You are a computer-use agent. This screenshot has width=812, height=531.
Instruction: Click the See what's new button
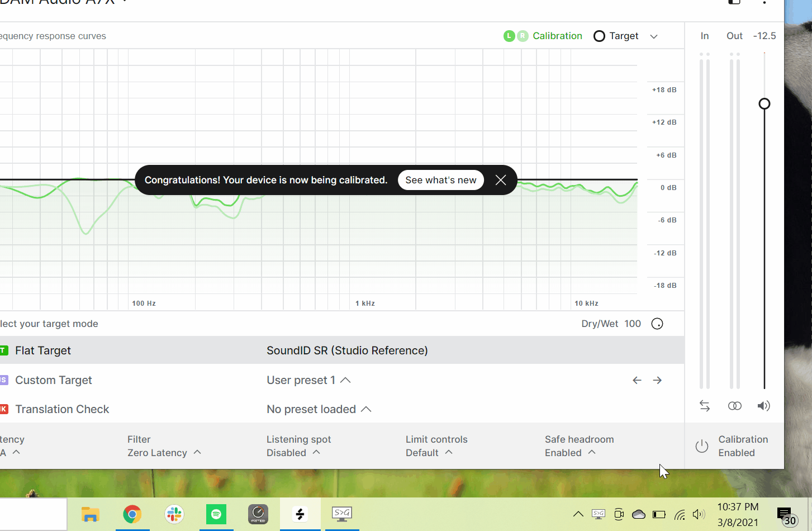coord(440,180)
